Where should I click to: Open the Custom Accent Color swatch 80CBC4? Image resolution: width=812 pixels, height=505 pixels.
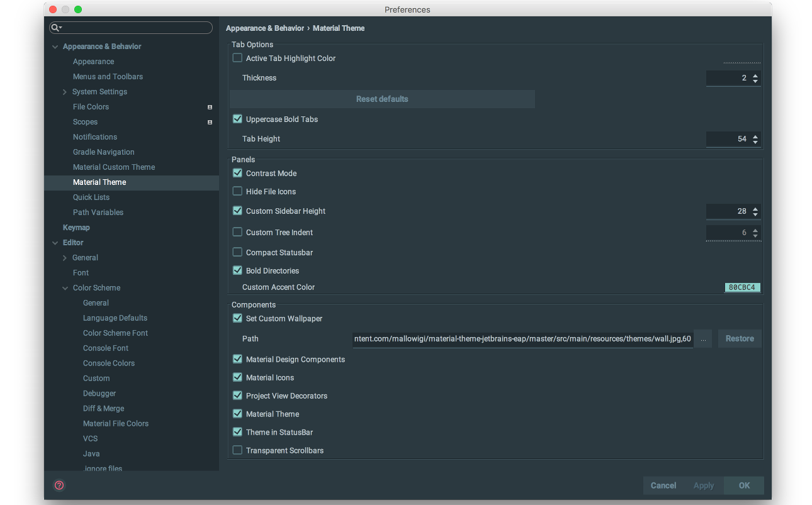[742, 287]
